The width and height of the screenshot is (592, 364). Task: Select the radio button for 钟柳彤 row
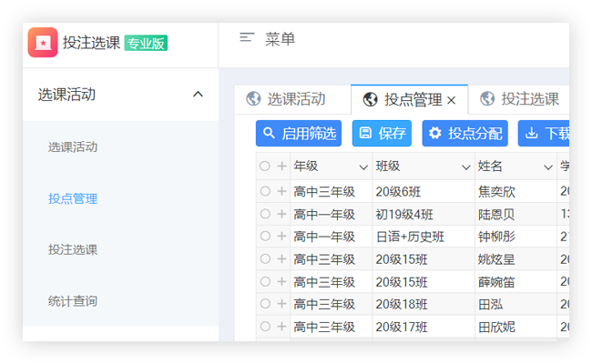pyautogui.click(x=265, y=237)
